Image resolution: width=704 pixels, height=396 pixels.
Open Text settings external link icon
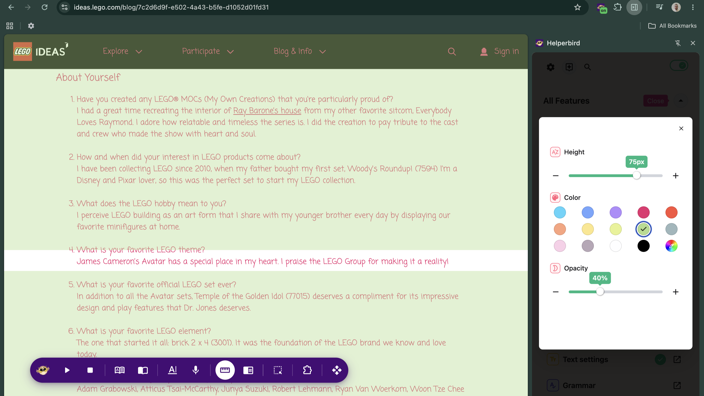tap(677, 359)
